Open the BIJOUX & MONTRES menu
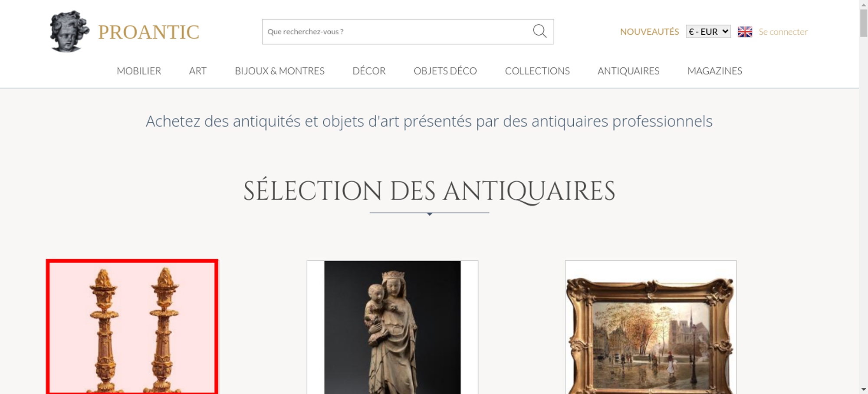Image resolution: width=868 pixels, height=394 pixels. point(279,71)
